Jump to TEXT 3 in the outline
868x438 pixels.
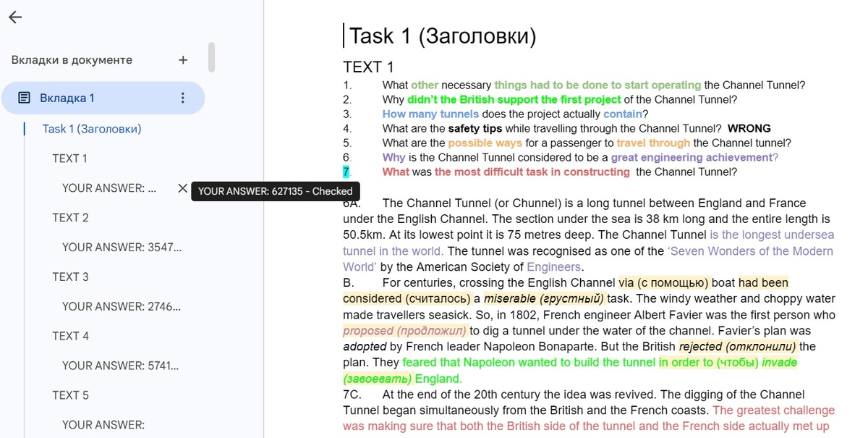70,277
